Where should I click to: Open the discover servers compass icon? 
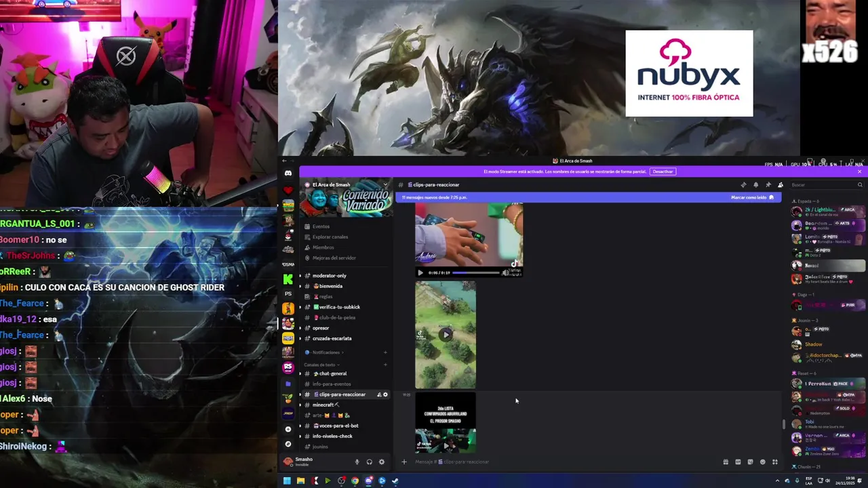pos(288,444)
